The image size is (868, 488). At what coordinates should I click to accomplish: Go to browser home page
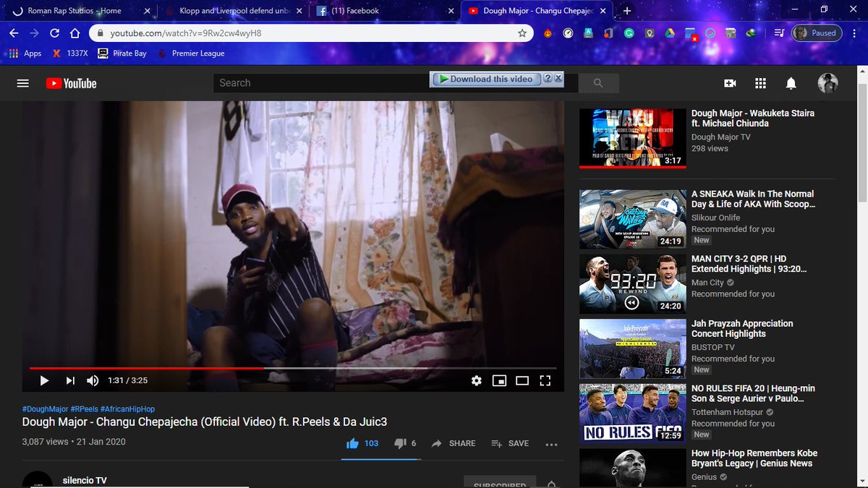point(75,33)
